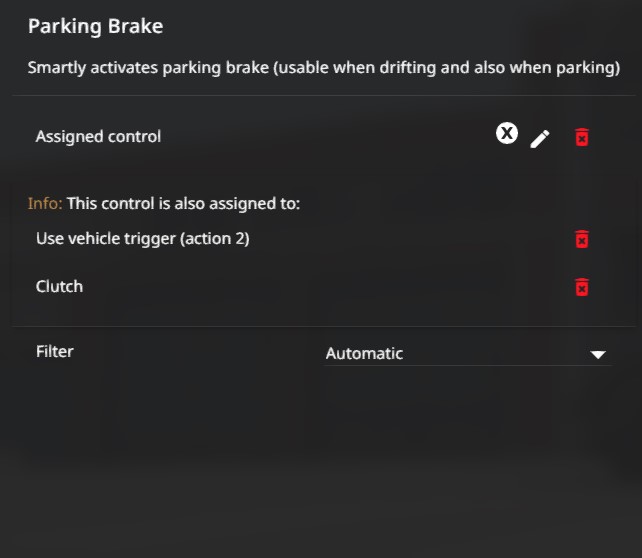Click the text This control is also assigned to
Screen dimensions: 642x558
(x=183, y=204)
